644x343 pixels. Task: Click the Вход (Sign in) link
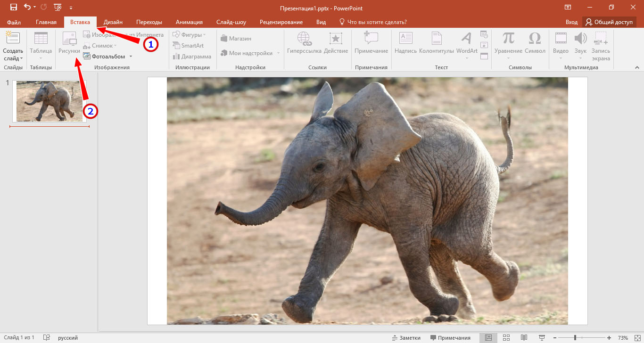(571, 22)
